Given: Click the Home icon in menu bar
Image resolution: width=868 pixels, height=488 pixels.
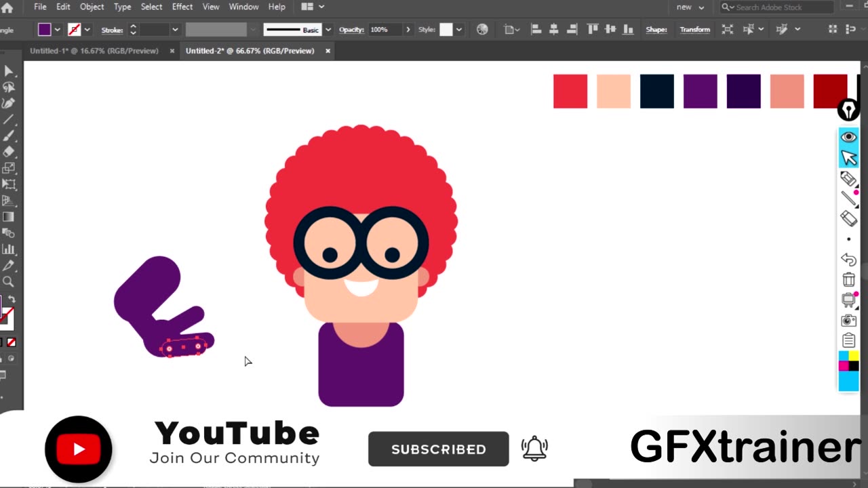Looking at the screenshot, I should (x=7, y=7).
